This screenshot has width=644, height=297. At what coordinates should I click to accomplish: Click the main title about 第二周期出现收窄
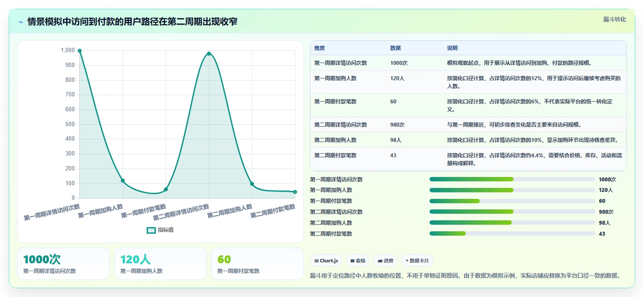coord(132,21)
